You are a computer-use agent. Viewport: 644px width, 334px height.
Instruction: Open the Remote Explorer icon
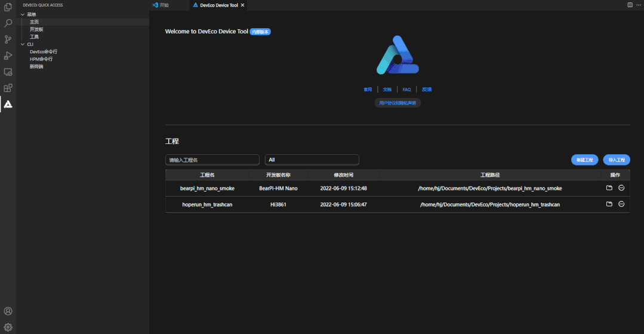(x=8, y=72)
